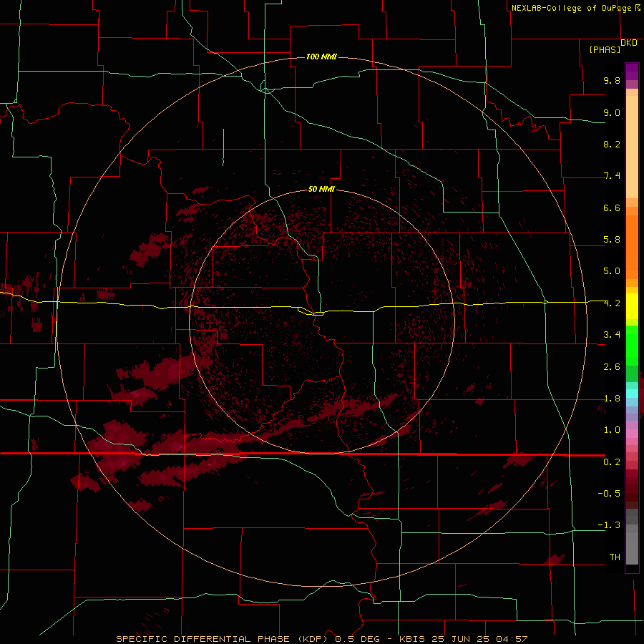The width and height of the screenshot is (644, 644).
Task: Click the [PHAS] legend unit label
Action: coord(605,49)
